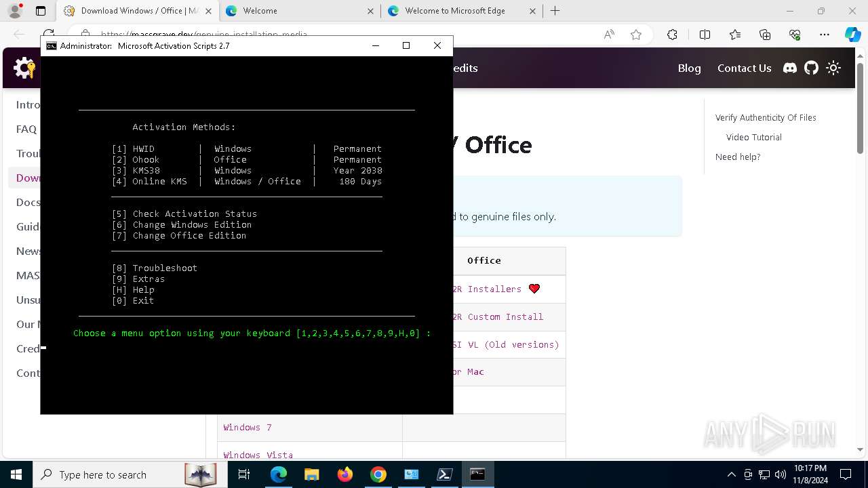Click the [4] Online KMS option text

(149, 181)
